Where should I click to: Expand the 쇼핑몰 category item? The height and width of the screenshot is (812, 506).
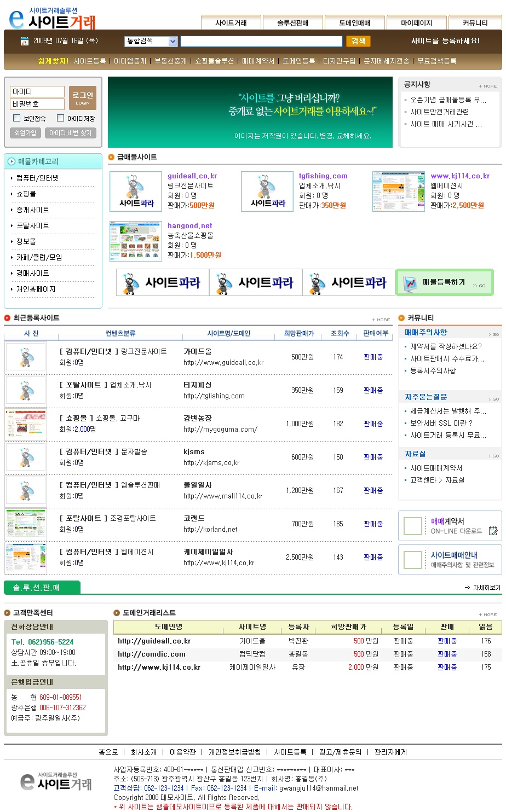26,194
